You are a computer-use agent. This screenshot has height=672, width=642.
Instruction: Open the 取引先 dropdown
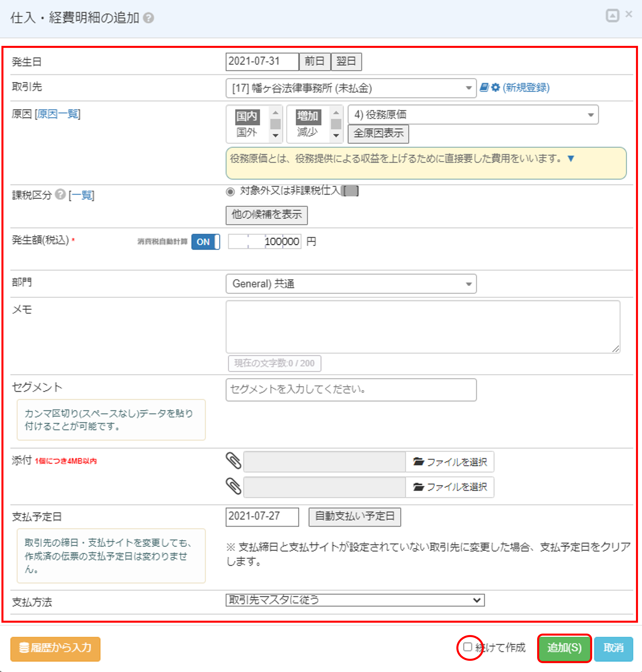click(x=351, y=88)
